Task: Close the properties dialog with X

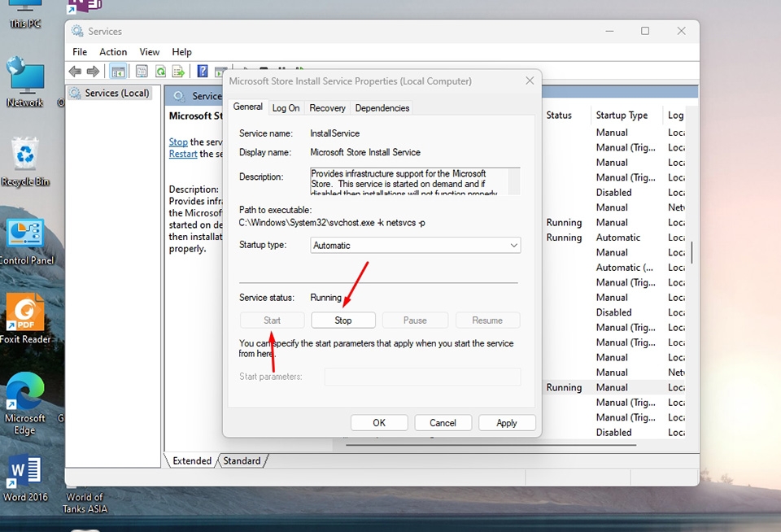Action: coord(530,81)
